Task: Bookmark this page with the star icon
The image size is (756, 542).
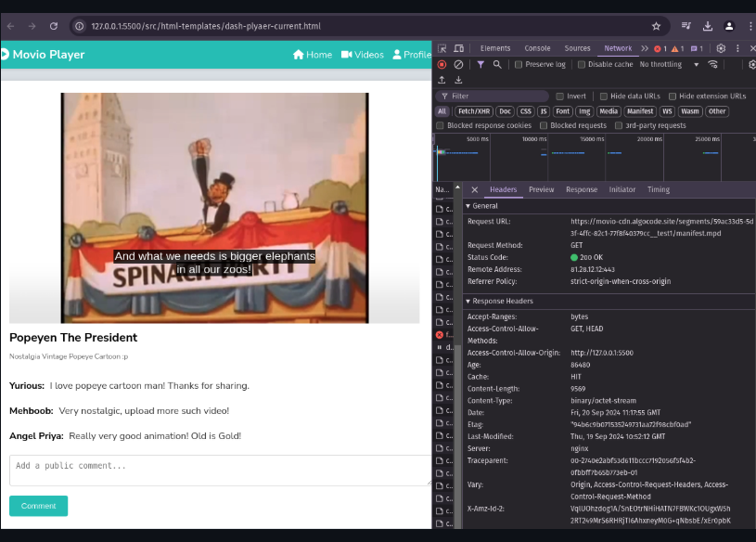Action: point(656,26)
